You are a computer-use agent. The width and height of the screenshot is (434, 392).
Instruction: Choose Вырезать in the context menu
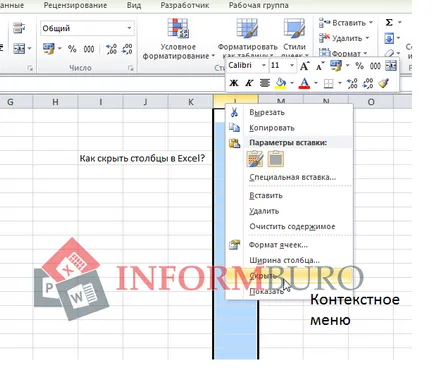(267, 112)
